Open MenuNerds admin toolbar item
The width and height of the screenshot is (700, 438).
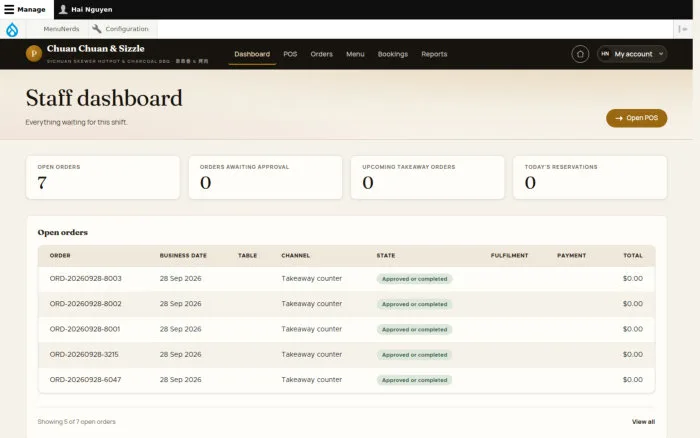point(61,29)
